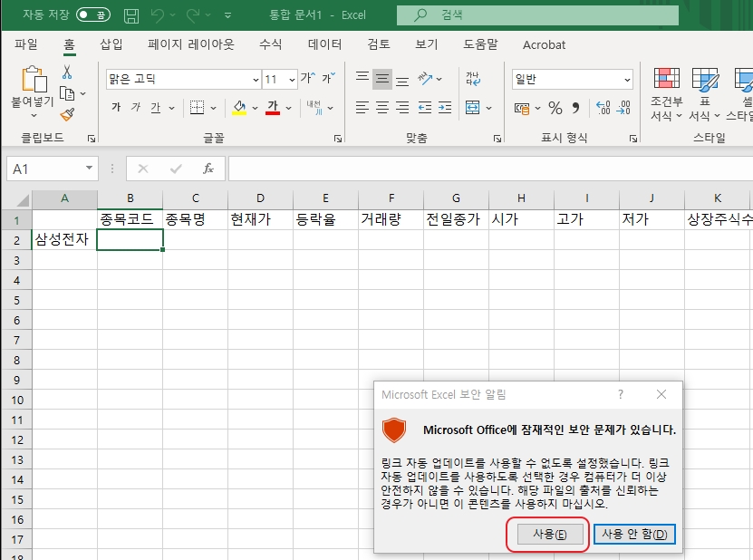Open the Acrobat tab

[x=544, y=44]
